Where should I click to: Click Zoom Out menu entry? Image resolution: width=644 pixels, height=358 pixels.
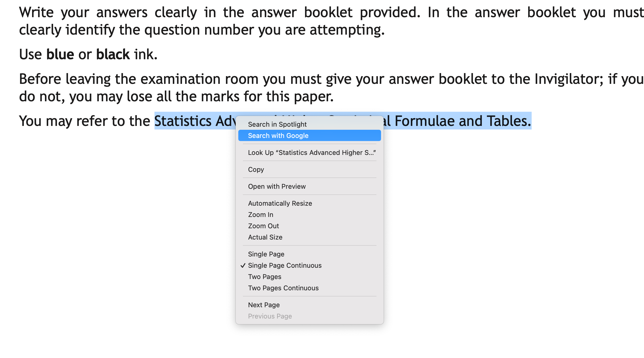tap(263, 226)
